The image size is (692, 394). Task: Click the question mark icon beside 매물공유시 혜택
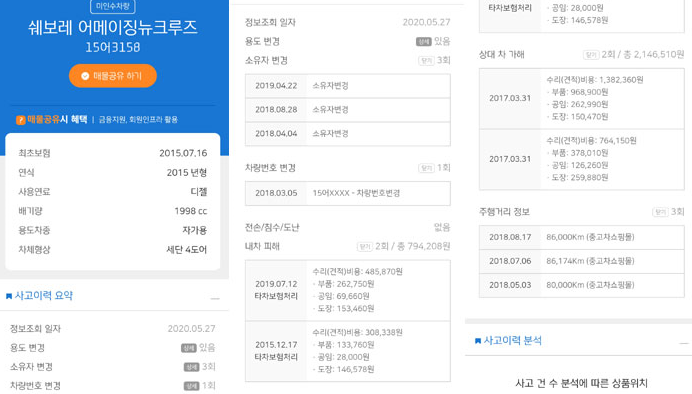[20, 120]
